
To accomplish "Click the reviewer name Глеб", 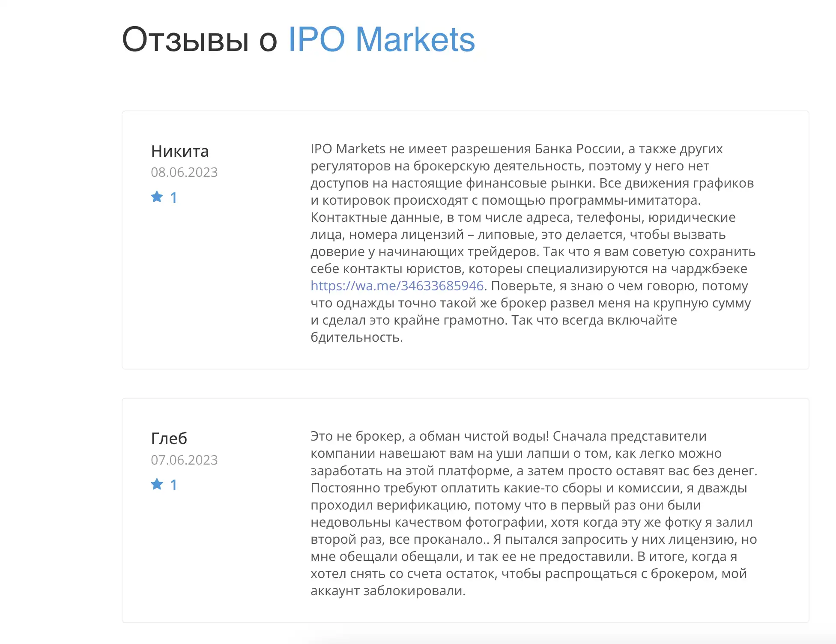I will (169, 438).
